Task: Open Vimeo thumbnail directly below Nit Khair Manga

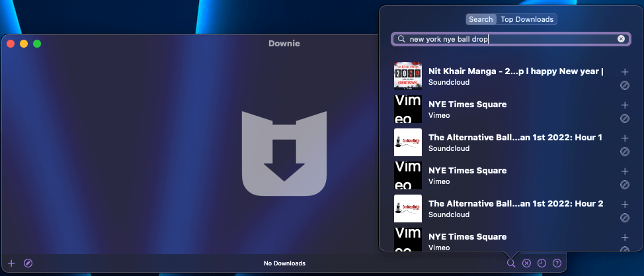Action: (x=408, y=109)
